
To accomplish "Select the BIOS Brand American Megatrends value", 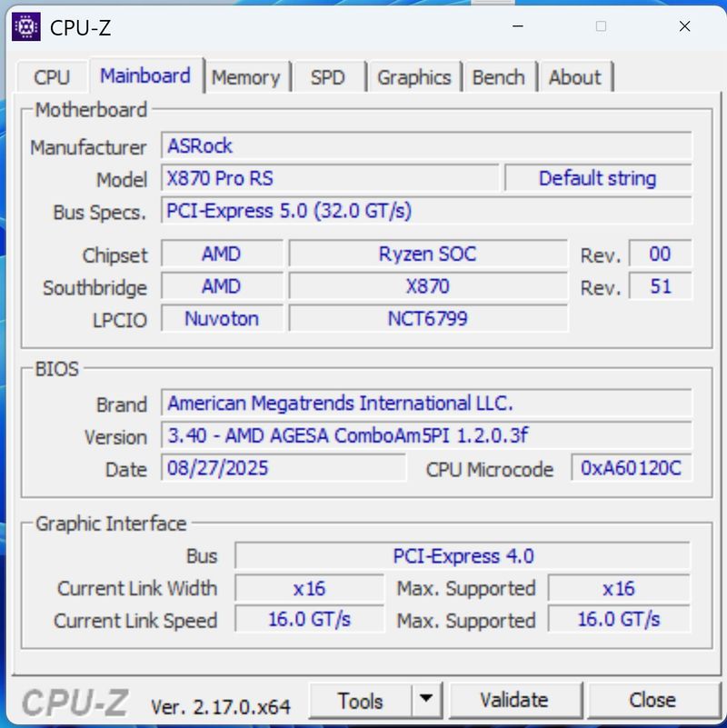I will [x=426, y=403].
